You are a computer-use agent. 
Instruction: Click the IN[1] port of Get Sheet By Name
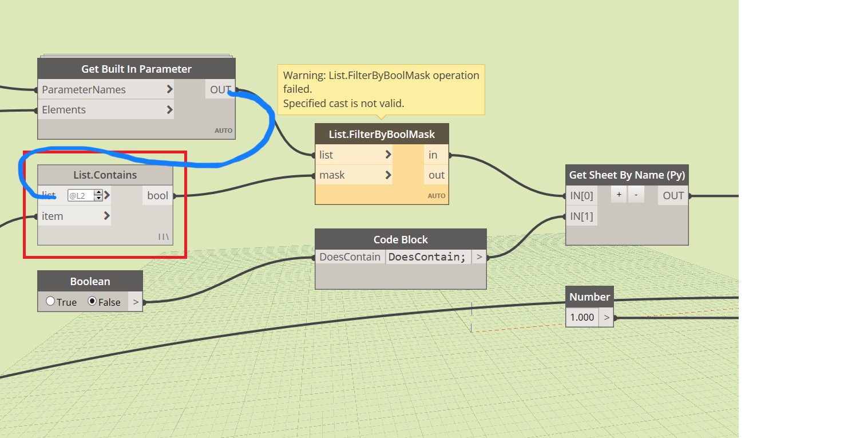pos(581,216)
